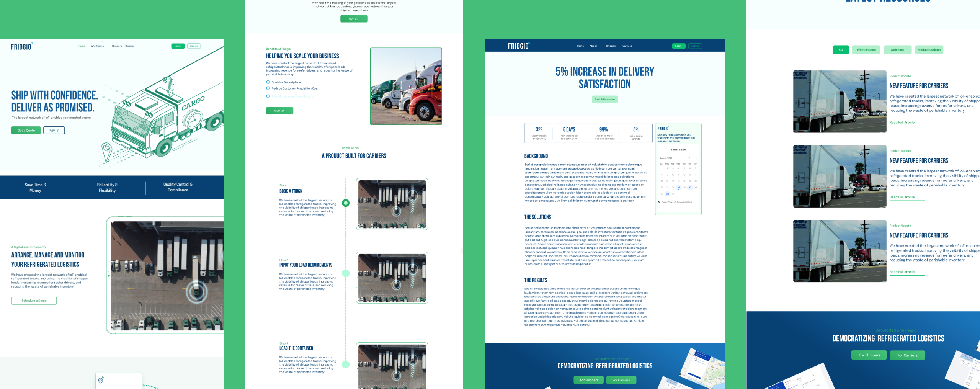Click the small Fridgio logo in the scheduling widget
This screenshot has height=389, width=980.
(663, 129)
